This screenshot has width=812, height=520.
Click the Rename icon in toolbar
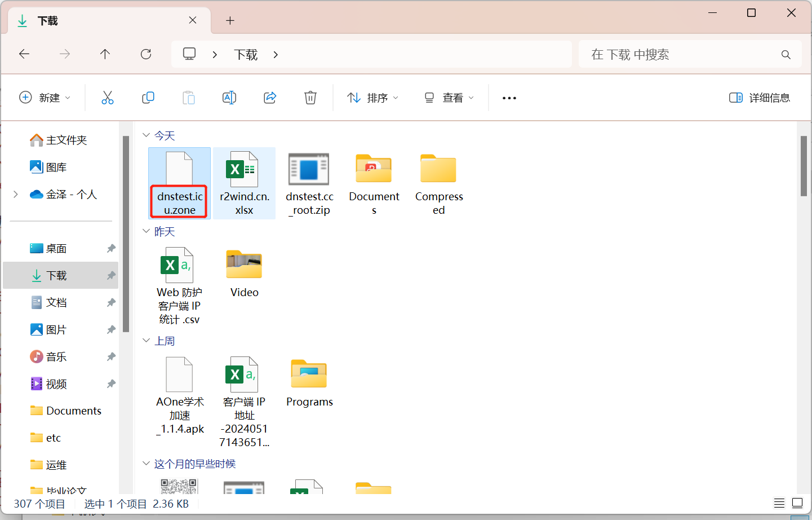pos(229,98)
